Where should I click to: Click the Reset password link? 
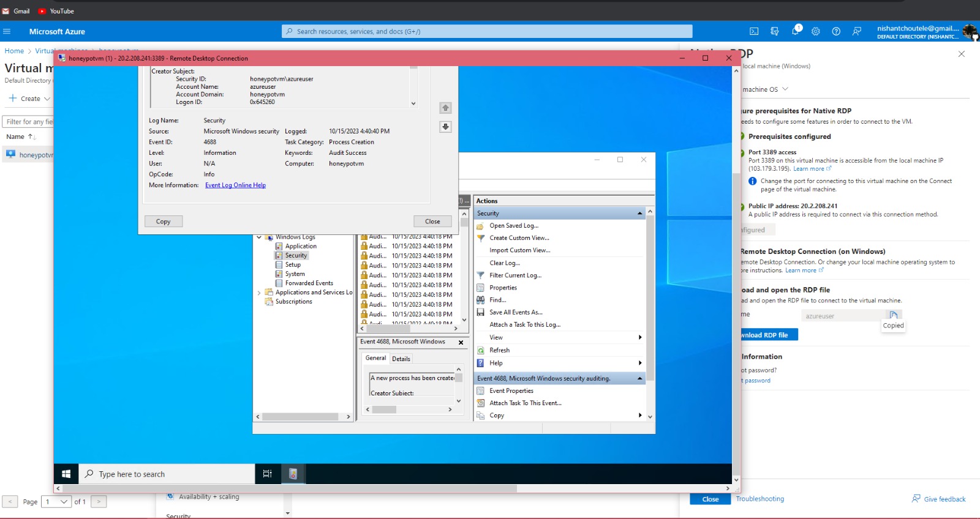[756, 381]
